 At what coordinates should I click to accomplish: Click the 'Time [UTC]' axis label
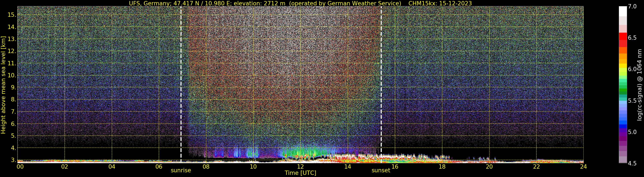[300, 173]
